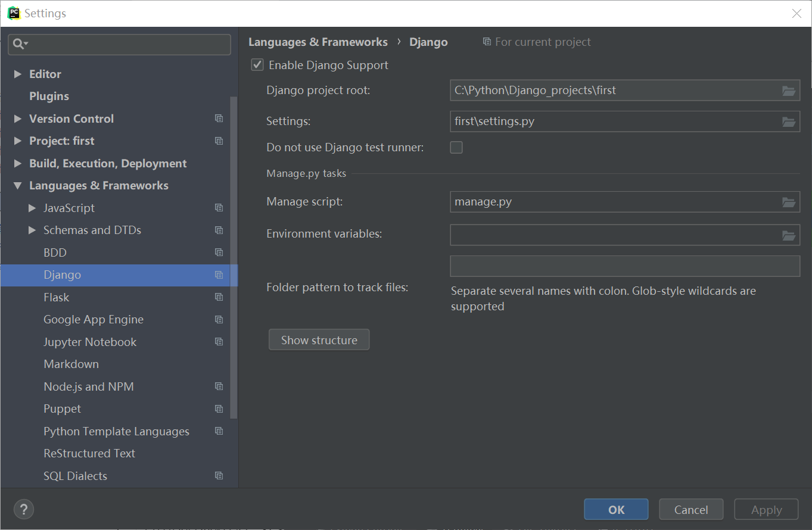Open help with the question mark button
Viewport: 812px width, 530px height.
tap(24, 510)
